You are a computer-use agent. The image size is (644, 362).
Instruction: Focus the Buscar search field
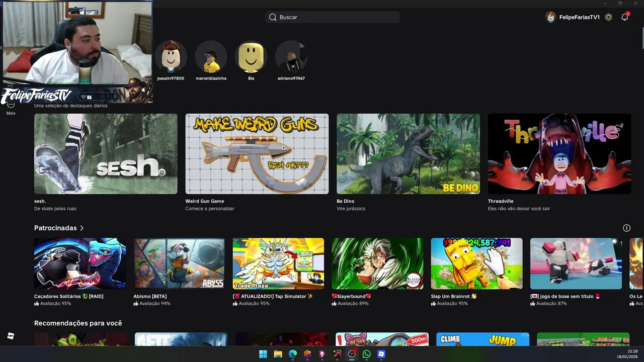pyautogui.click(x=333, y=17)
